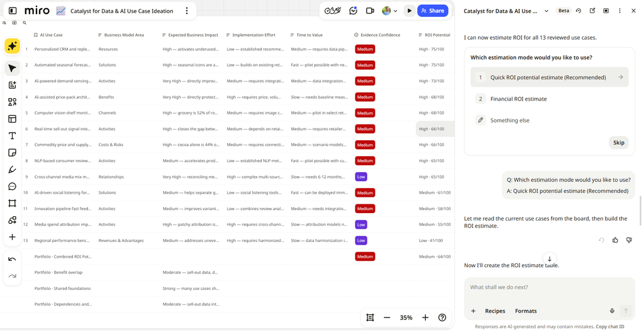Give thumbs down to AI response
The image size is (644, 332).
point(629,240)
